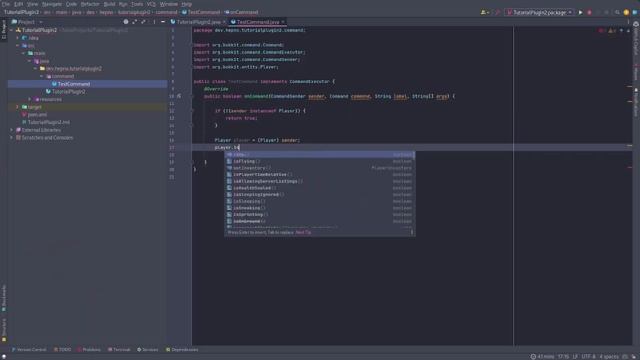Open Project panel options menu

154,22
